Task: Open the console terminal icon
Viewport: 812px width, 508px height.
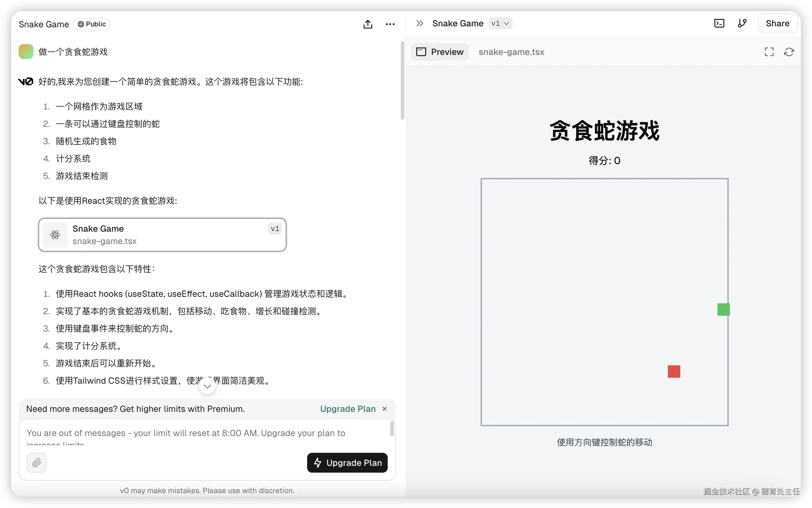Action: pos(719,23)
